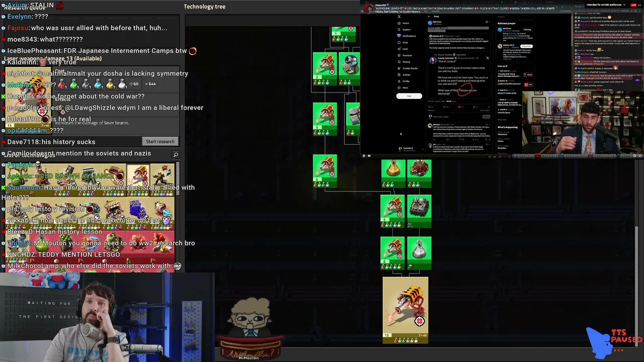The width and height of the screenshot is (644, 362).
Task: Toggle video fullscreen mode
Action: 640,156
